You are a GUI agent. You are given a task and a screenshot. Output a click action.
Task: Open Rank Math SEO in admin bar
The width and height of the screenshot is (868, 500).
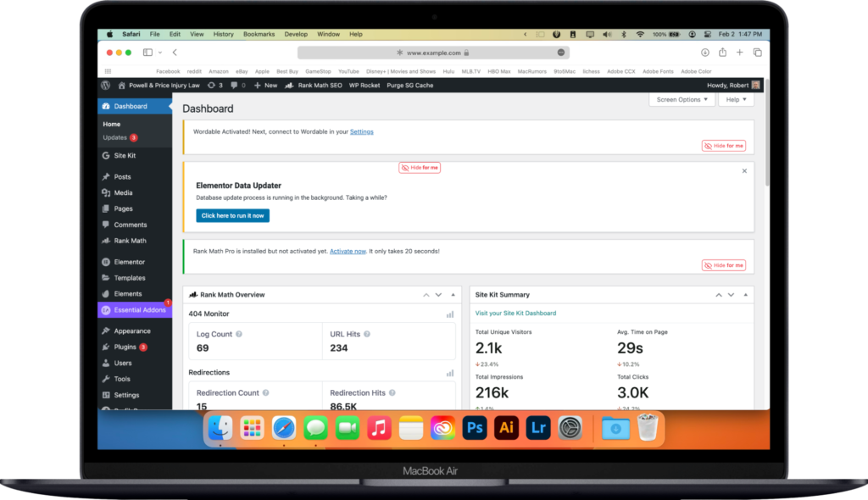click(x=314, y=86)
